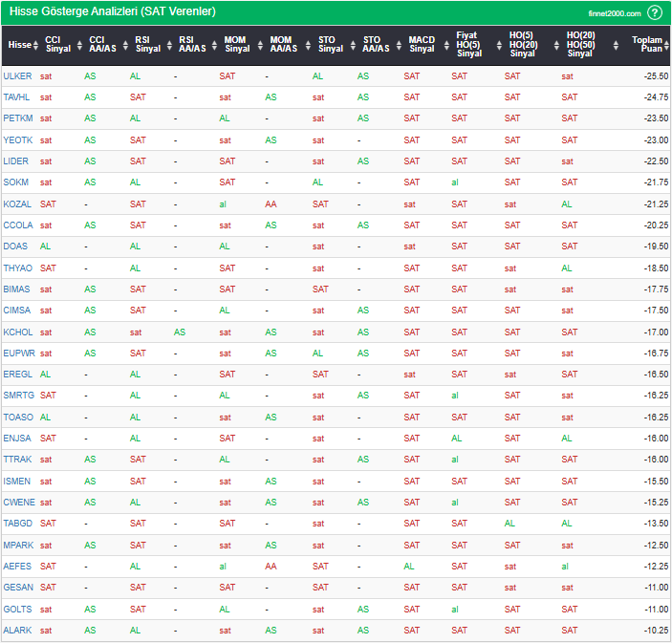Sort by HO(20) HO(50) Sinyal column
This screenshot has height=643, width=672.
tap(579, 45)
